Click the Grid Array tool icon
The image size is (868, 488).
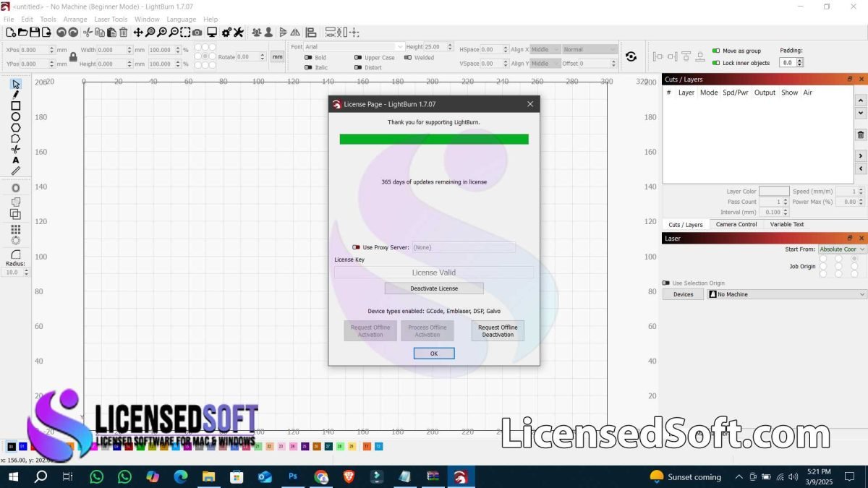[x=16, y=229]
